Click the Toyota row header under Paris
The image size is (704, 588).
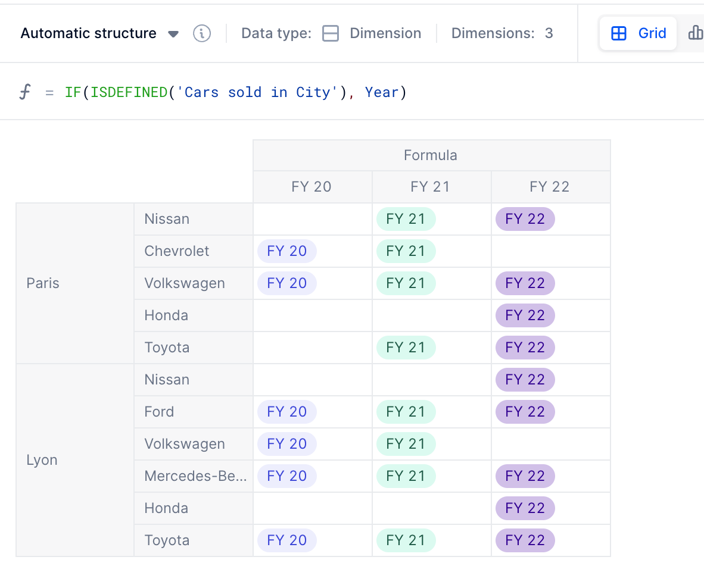coord(194,348)
